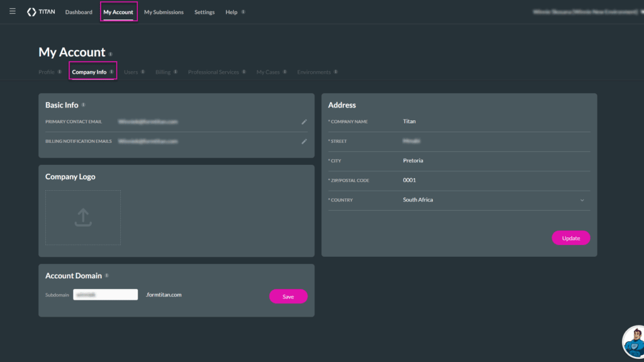Open the hamburger menu icon
Screen dimensions: 644x362
click(13, 11)
